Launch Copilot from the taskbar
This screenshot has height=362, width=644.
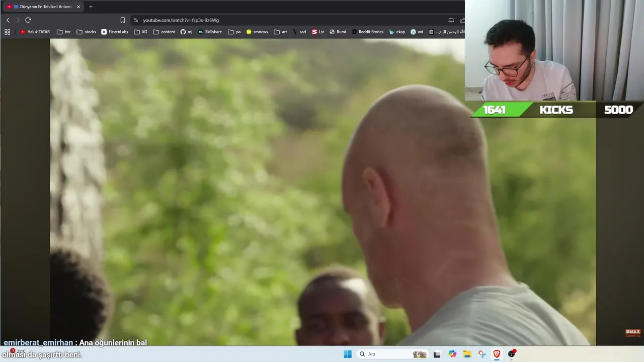452,354
